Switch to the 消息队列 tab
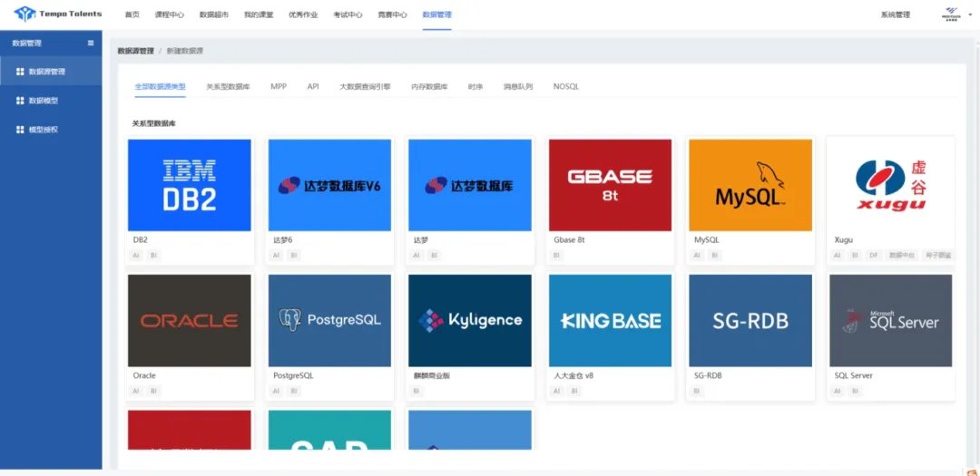 (518, 87)
